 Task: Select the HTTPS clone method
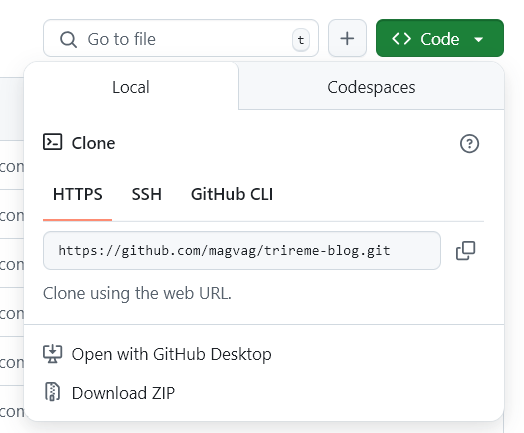pos(78,194)
